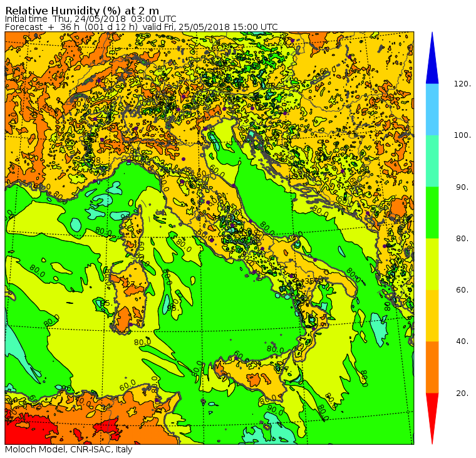Click the '60.' legend value

[x=463, y=290]
